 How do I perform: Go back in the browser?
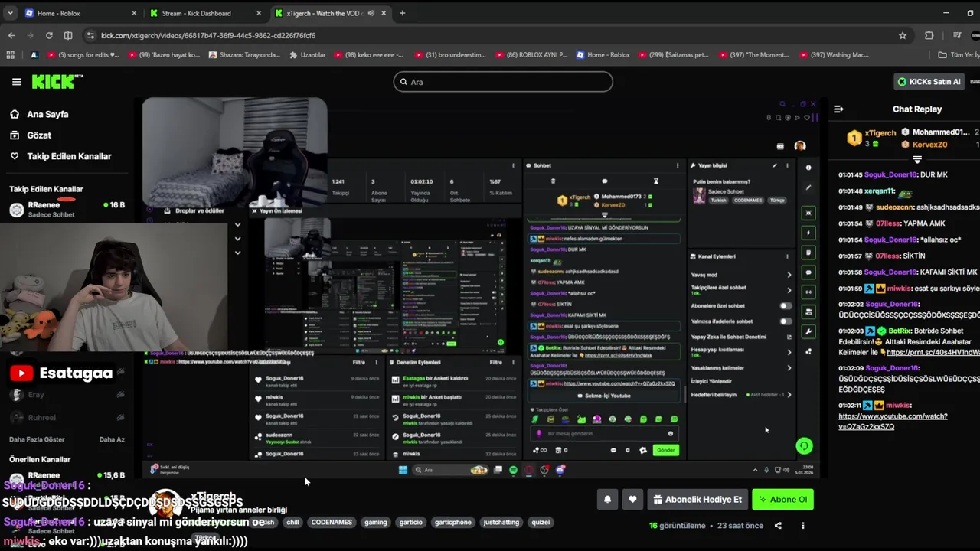11,35
